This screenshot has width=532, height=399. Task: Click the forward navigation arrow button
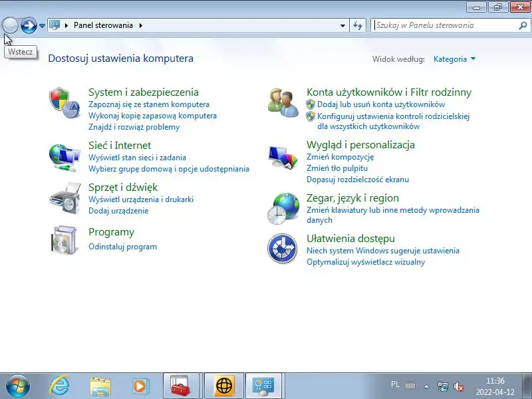[29, 25]
